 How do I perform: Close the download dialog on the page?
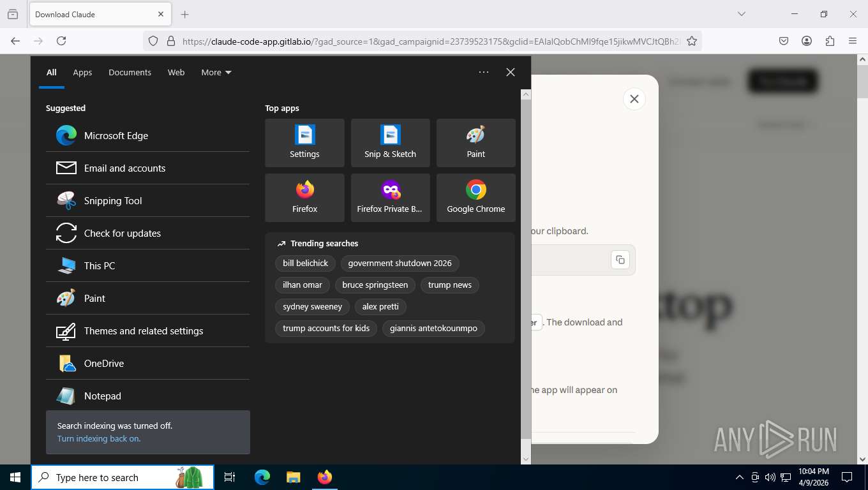(x=634, y=99)
